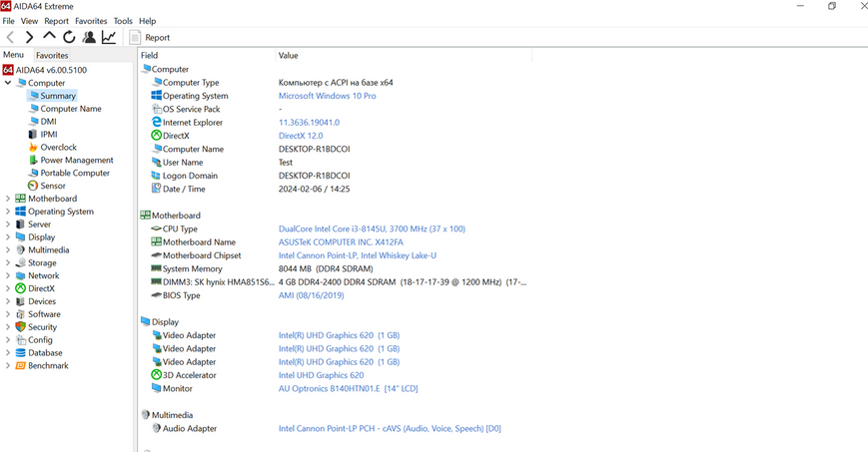Click the 3D Accelerator row icon
The image size is (868, 452).
coord(157,374)
